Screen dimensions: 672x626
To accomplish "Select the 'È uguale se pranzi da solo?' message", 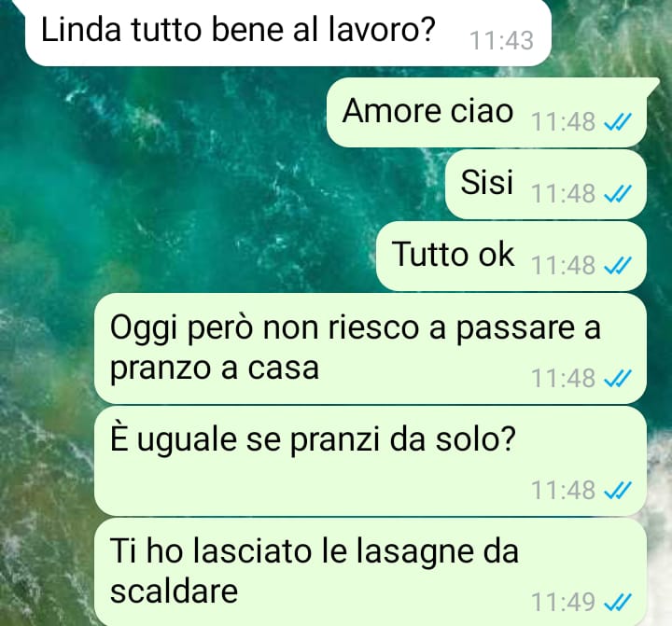I will pyautogui.click(x=371, y=461).
